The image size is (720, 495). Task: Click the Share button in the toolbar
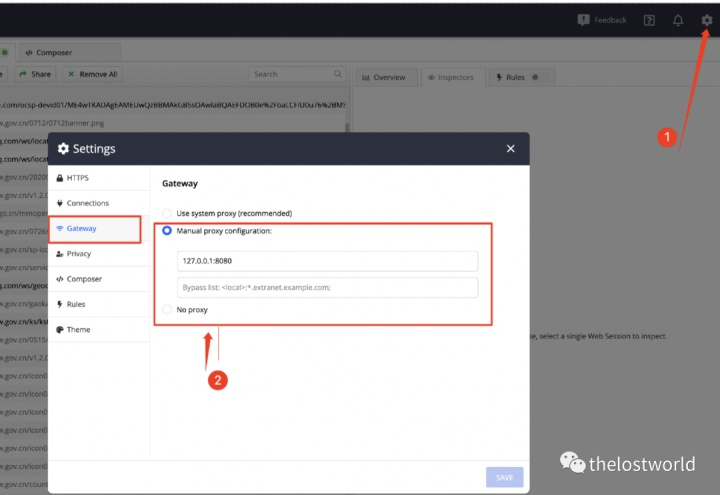click(x=35, y=74)
